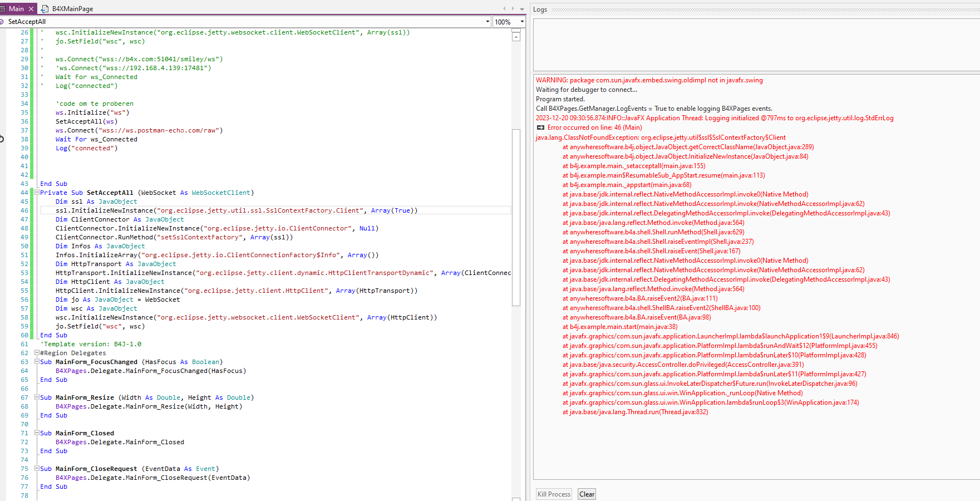Collapse the SetAcceptAll sub at line 44
The height and width of the screenshot is (501, 980).
pyautogui.click(x=37, y=193)
